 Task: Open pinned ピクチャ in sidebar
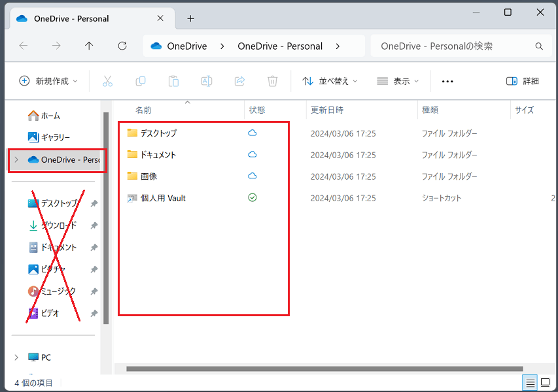(x=46, y=269)
